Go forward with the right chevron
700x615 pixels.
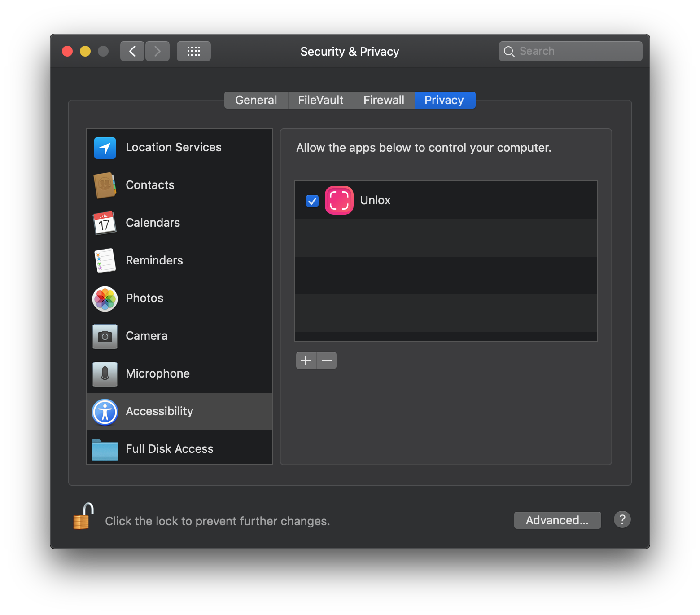[x=157, y=51]
